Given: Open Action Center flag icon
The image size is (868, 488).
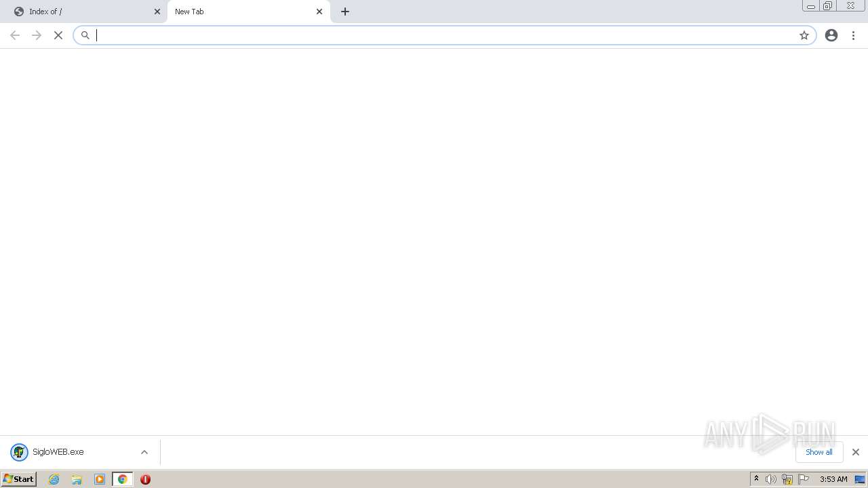Looking at the screenshot, I should pos(804,479).
